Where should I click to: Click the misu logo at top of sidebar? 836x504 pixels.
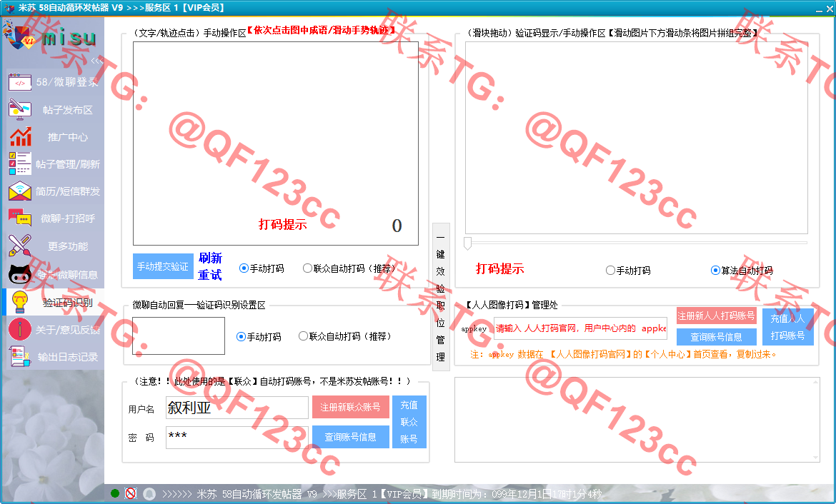tap(49, 36)
